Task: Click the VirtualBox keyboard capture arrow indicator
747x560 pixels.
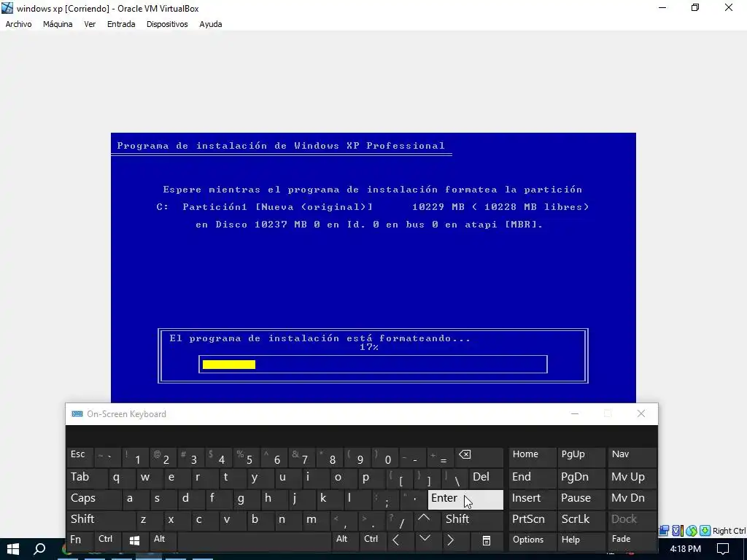Action: (705, 531)
